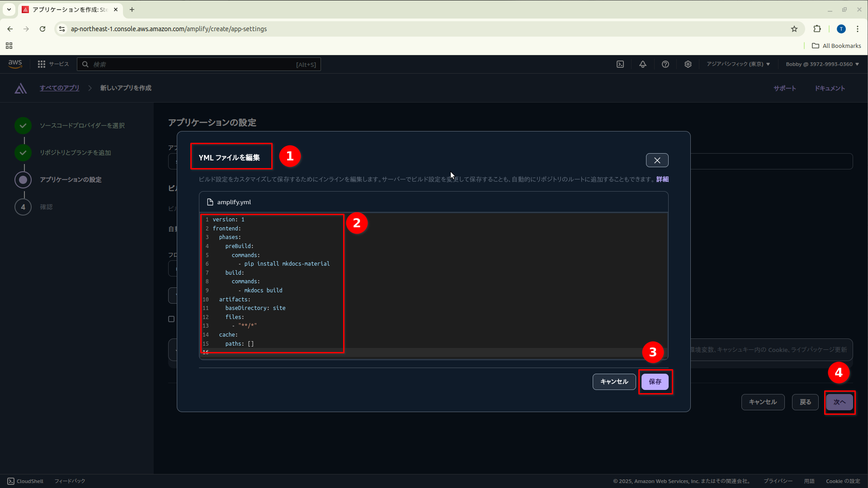Viewport: 868px width, 488px height.
Task: Open the browser extensions puzzle icon
Action: [x=817, y=28]
